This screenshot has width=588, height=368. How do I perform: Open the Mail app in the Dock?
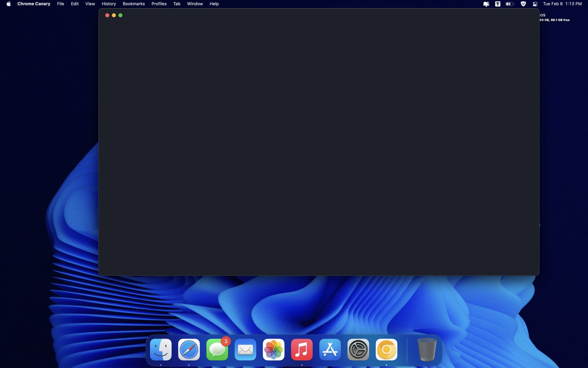(x=245, y=350)
